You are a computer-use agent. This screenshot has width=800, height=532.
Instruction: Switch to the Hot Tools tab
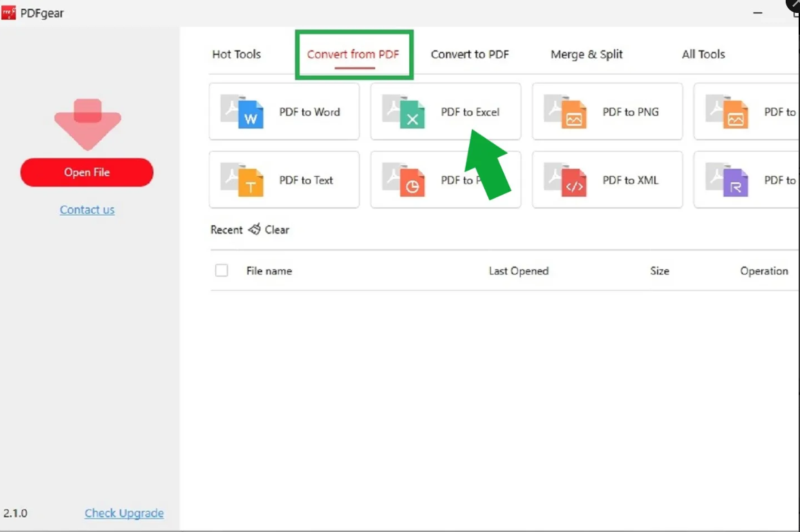coord(236,54)
